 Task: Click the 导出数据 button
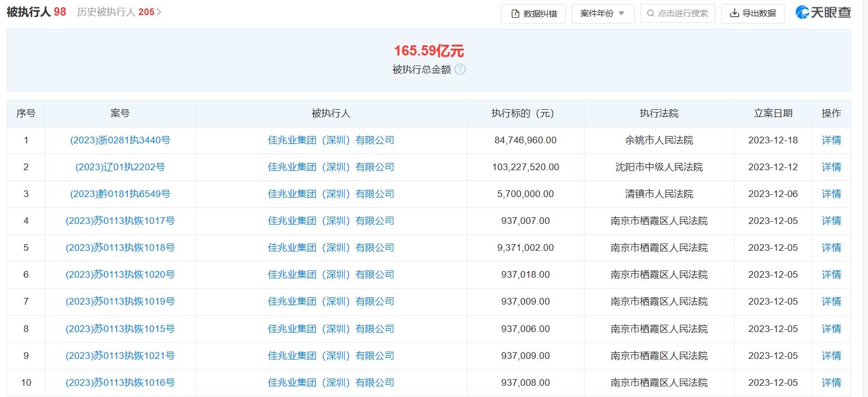(x=753, y=13)
